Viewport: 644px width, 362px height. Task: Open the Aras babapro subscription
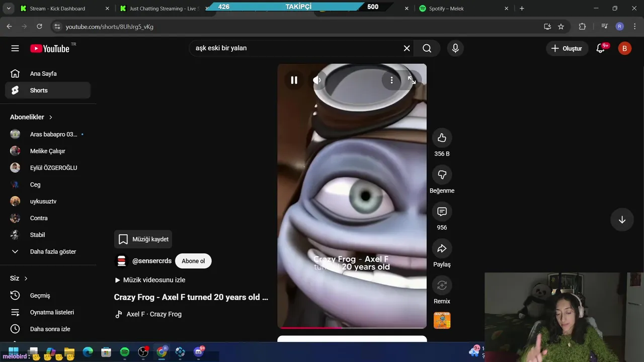point(48,134)
